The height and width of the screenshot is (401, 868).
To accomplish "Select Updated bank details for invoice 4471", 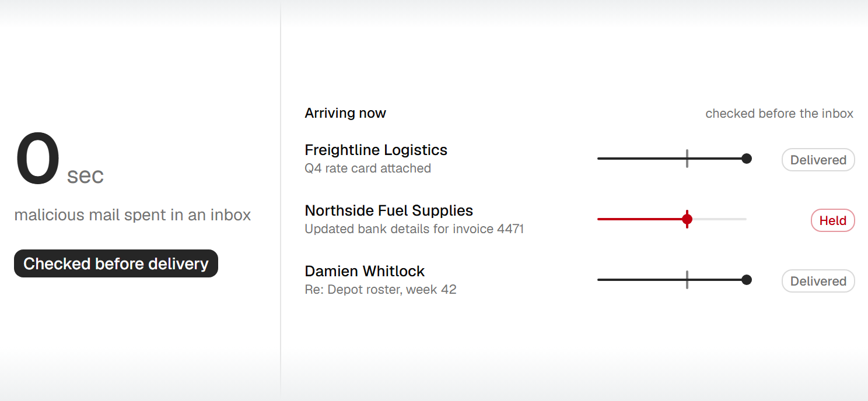I will pos(414,229).
